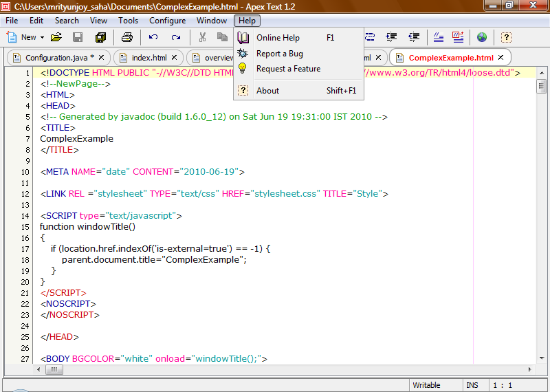Open the Window menu

point(212,21)
